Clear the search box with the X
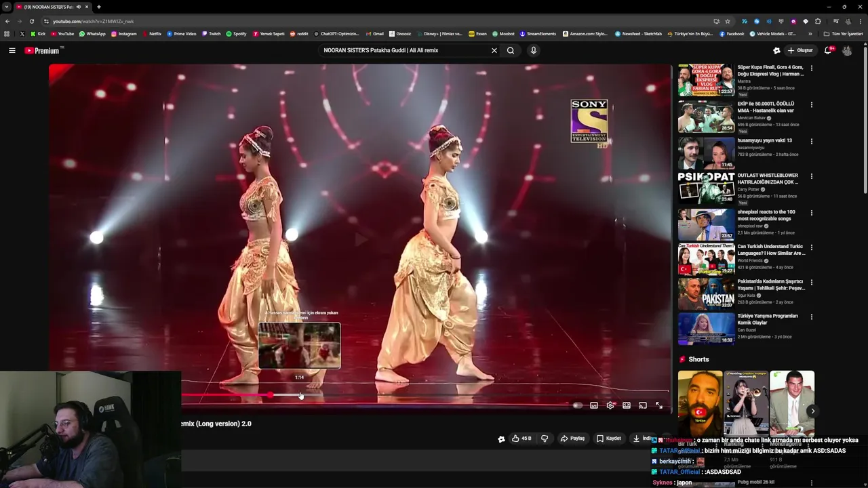Viewport: 868px width, 488px height. (x=494, y=50)
